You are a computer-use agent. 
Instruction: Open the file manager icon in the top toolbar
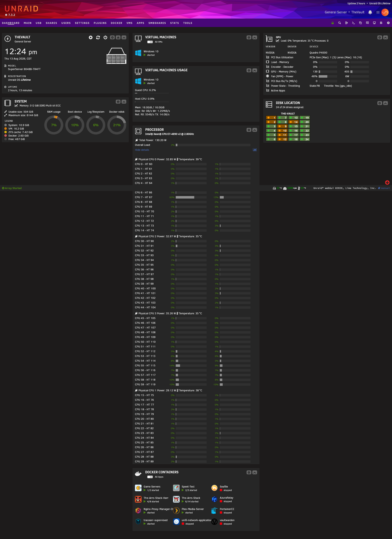[x=360, y=23]
